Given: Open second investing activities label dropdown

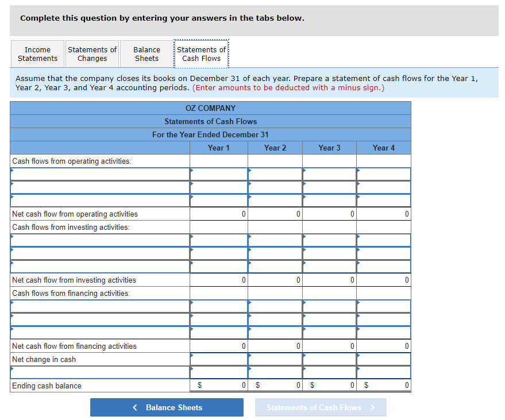Looking at the screenshot, I should point(100,253).
